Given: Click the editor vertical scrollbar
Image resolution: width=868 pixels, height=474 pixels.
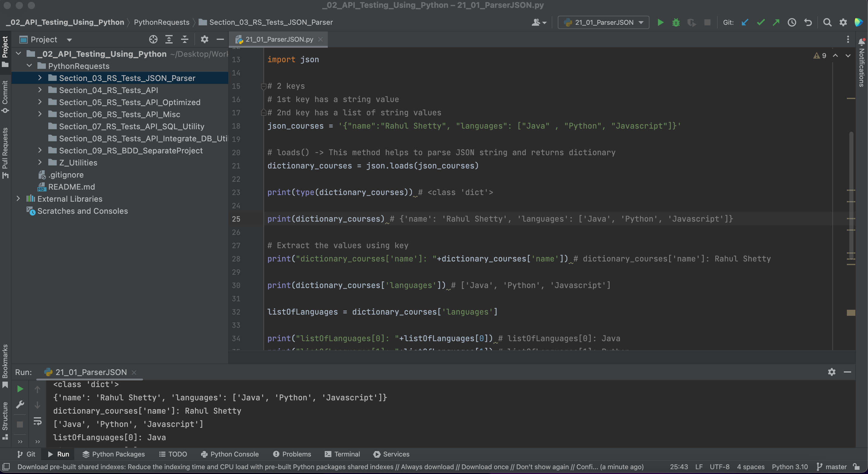Looking at the screenshot, I should 851,196.
